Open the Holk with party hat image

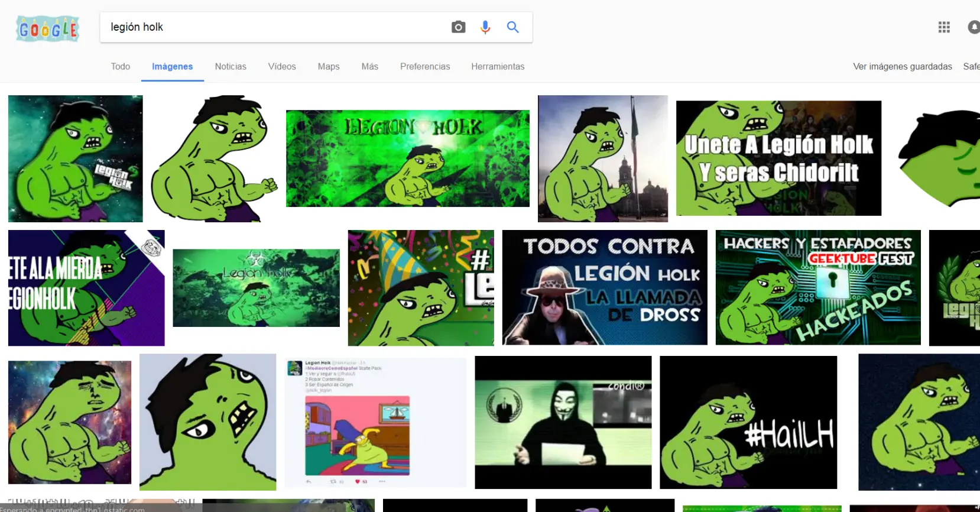[421, 288]
